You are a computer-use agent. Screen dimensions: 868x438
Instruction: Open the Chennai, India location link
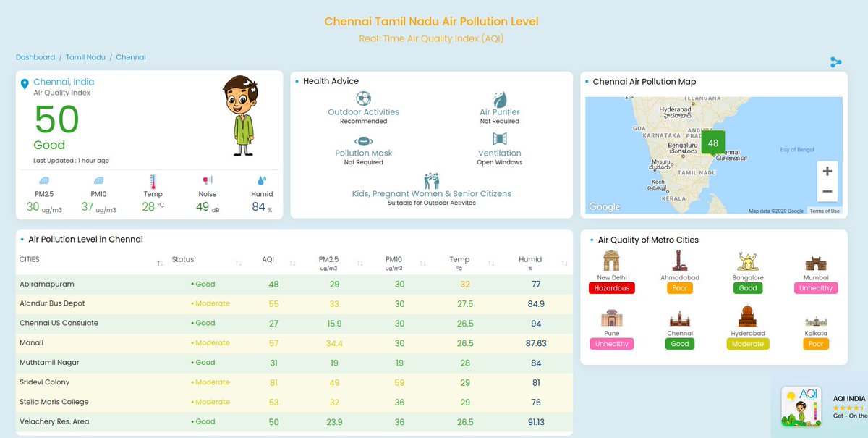pos(64,82)
